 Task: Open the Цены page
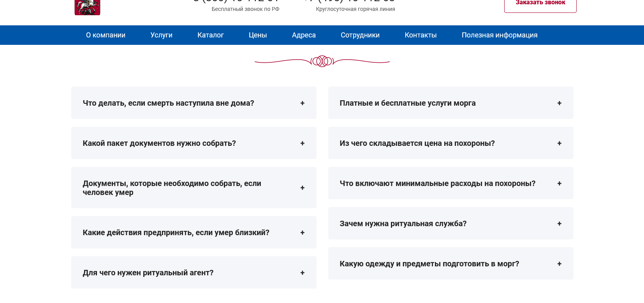click(258, 35)
